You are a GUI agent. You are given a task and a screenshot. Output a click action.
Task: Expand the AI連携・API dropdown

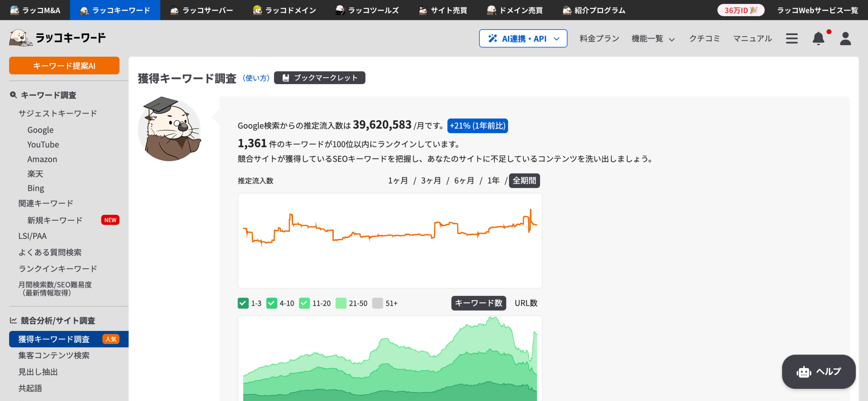pos(523,38)
